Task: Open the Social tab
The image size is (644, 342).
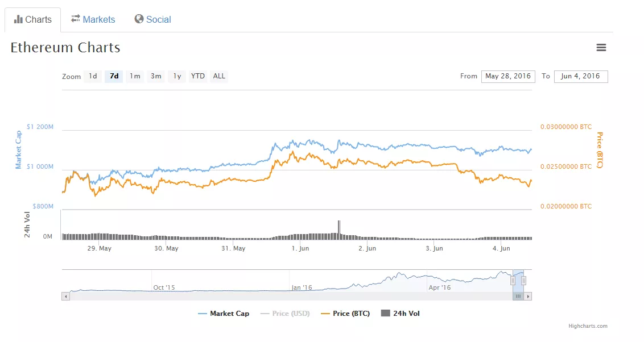Action: [158, 19]
